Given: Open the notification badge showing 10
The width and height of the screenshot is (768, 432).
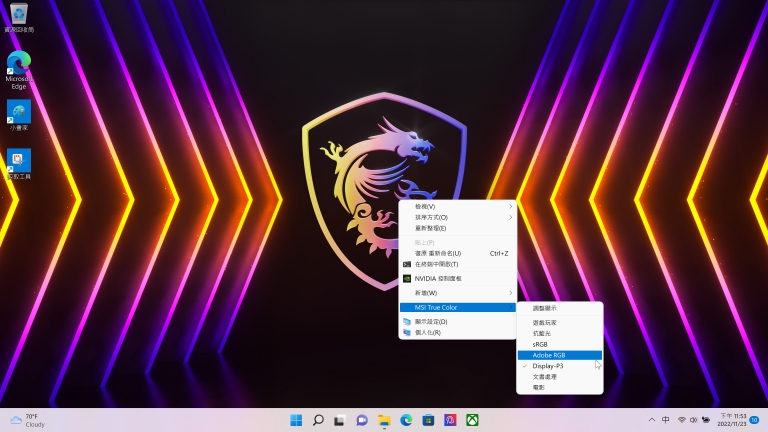Looking at the screenshot, I should pyautogui.click(x=754, y=420).
